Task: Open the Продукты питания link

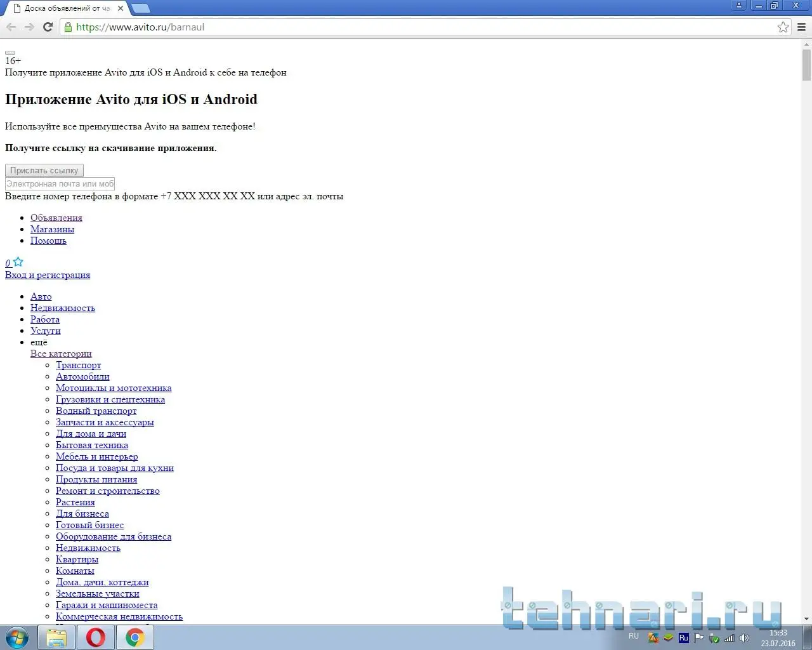Action: tap(96, 479)
